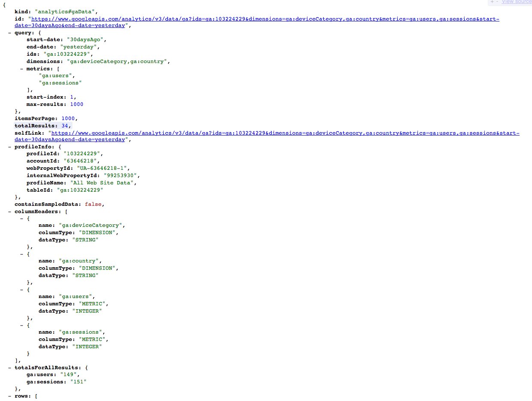
Task: Click the accountId value "63646218"
Action: pos(80,161)
